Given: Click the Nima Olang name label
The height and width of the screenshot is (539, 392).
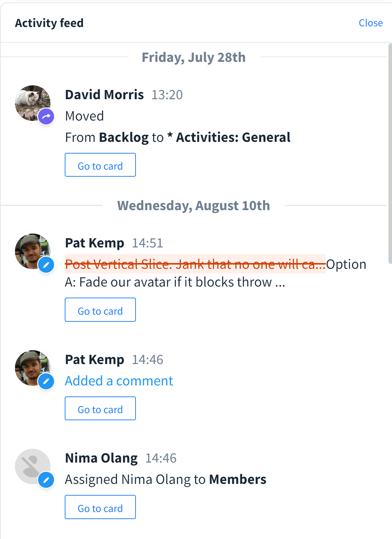Looking at the screenshot, I should tap(101, 458).
